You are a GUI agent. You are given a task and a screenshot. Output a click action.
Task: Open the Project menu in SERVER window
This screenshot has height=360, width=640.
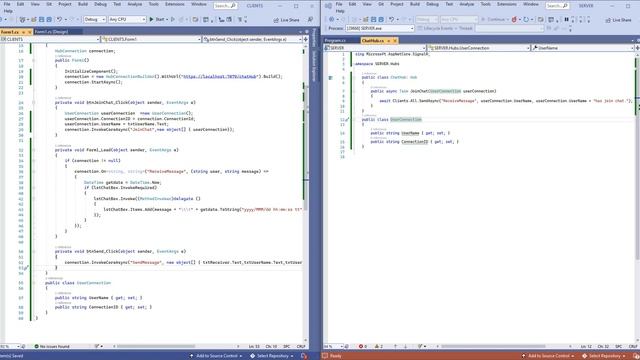(397, 4)
